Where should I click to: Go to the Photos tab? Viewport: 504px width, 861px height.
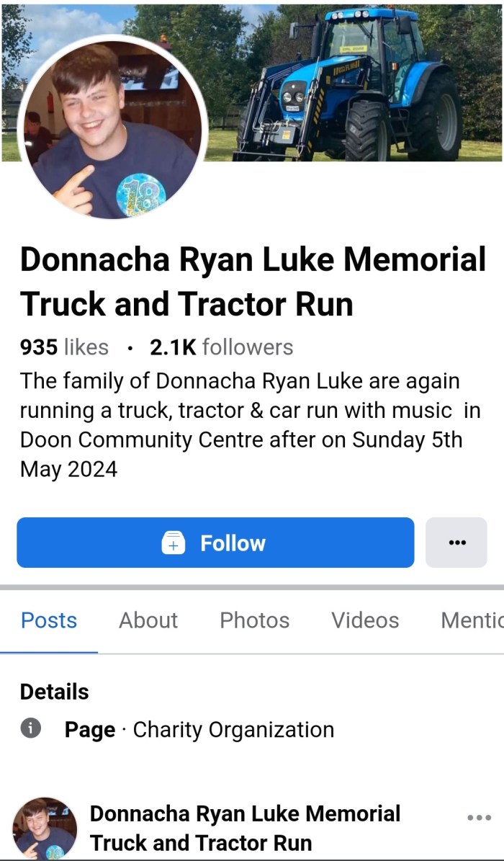pyautogui.click(x=255, y=620)
